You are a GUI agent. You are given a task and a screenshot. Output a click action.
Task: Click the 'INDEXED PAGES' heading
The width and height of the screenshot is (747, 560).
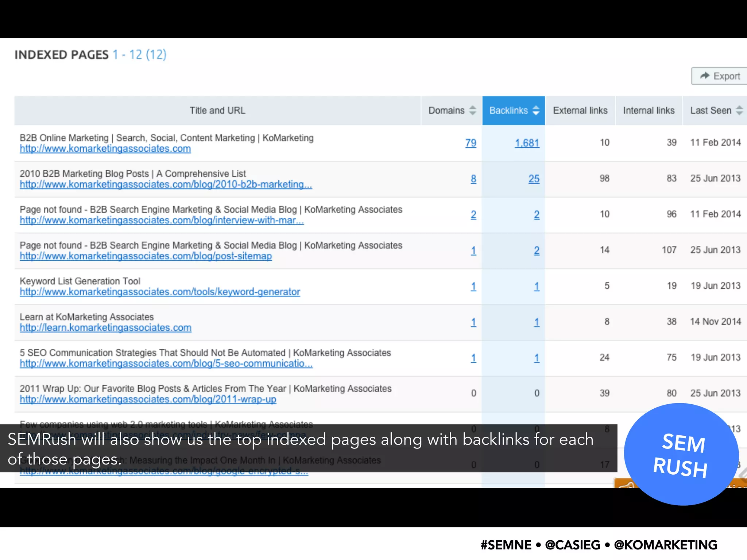[62, 55]
